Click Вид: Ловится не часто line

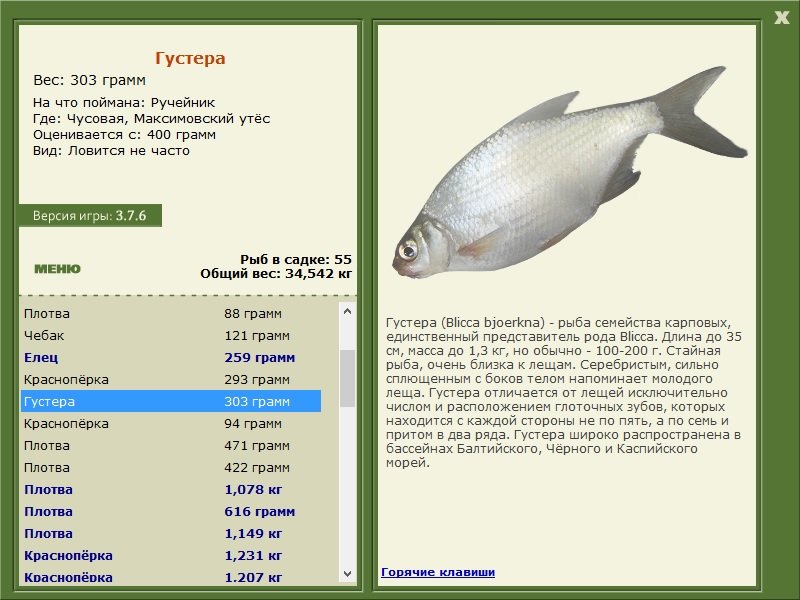(x=111, y=151)
